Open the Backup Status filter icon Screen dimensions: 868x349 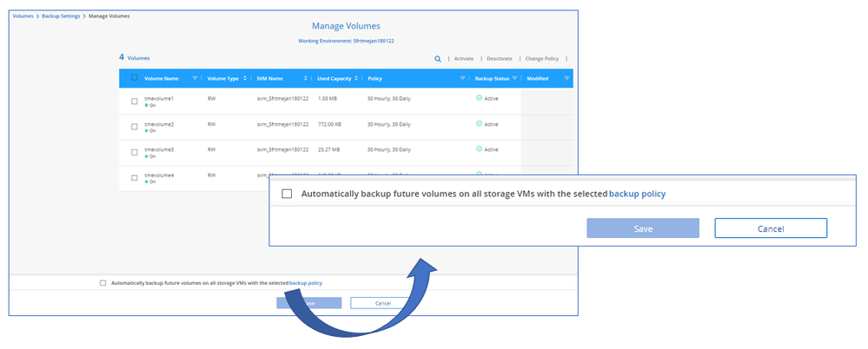(x=515, y=78)
